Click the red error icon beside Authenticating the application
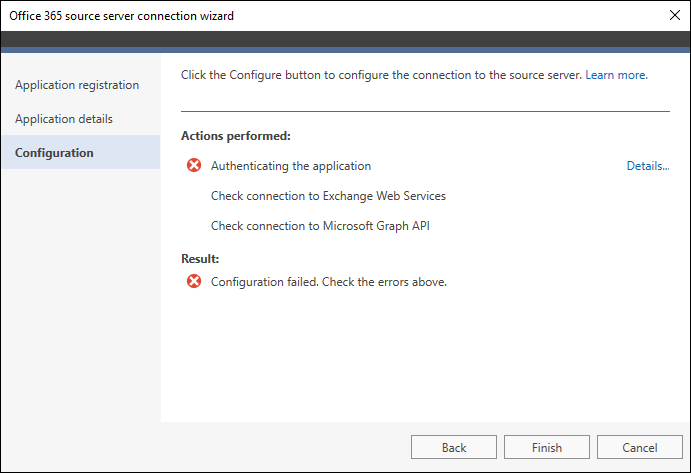The image size is (691, 473). tap(194, 165)
